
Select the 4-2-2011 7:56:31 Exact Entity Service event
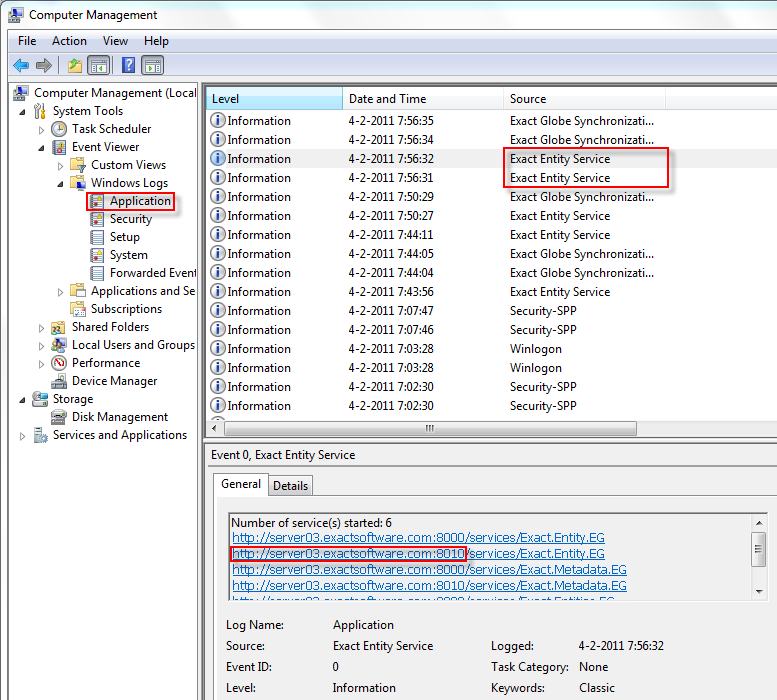point(491,178)
